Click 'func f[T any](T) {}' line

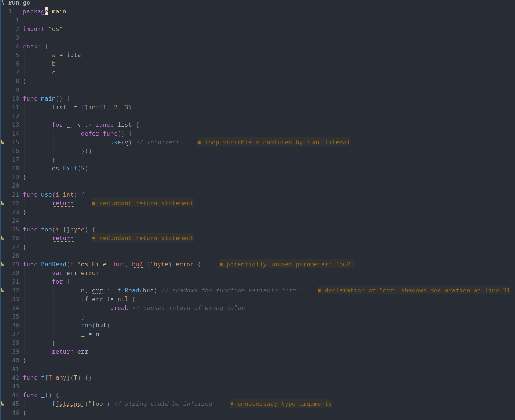pos(57,377)
